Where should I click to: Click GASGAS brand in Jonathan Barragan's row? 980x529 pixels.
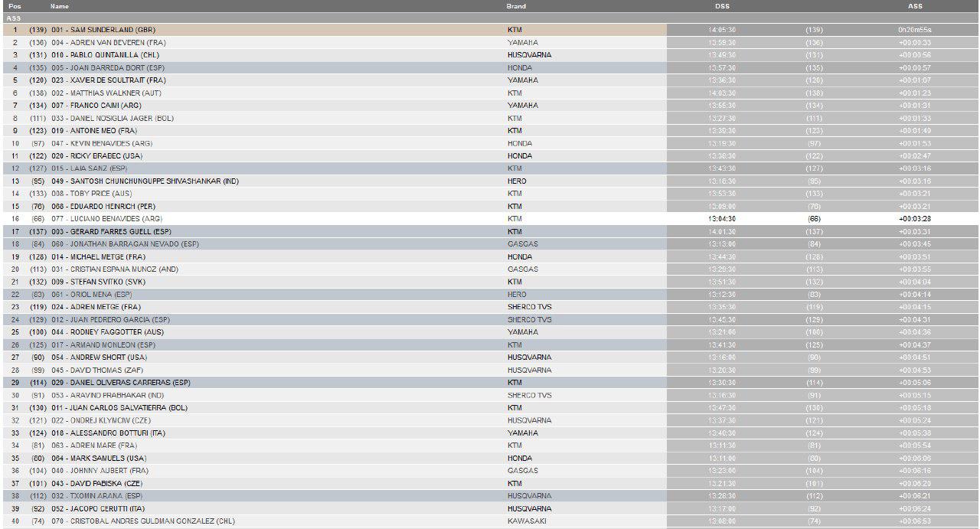coord(523,244)
